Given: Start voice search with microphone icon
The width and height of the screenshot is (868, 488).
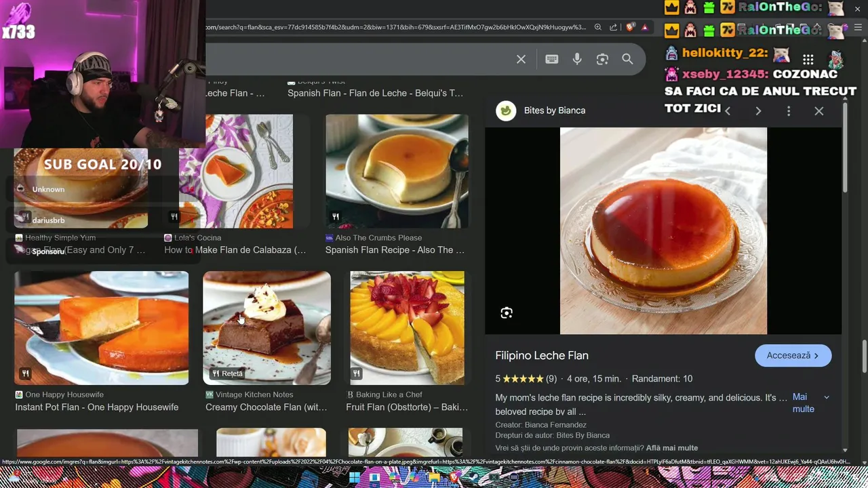Looking at the screenshot, I should [577, 60].
